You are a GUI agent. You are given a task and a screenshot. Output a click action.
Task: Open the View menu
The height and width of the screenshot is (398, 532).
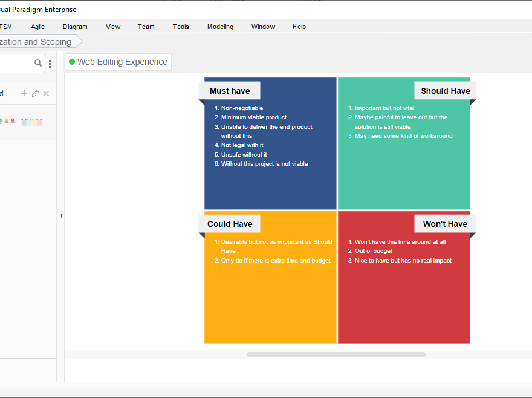click(x=113, y=27)
